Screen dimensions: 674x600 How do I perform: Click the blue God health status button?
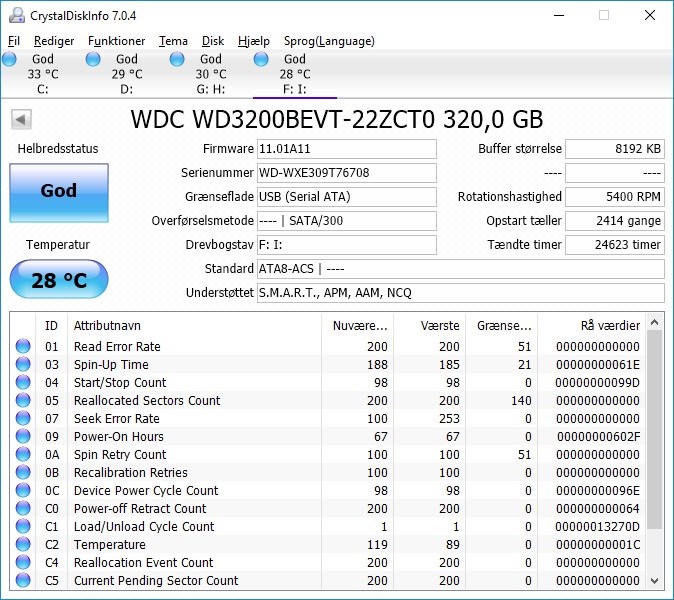(x=59, y=193)
